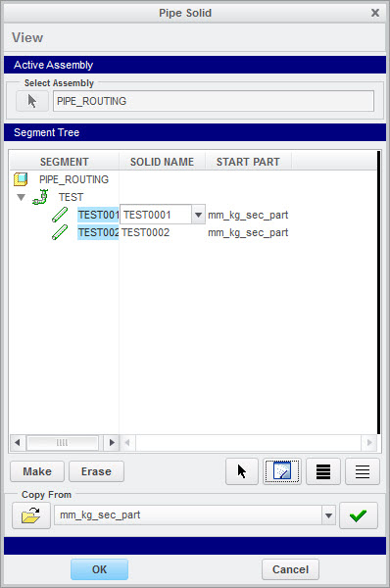This screenshot has height=588, width=390.
Task: Click right arrow of segment column scrollbar
Action: (x=112, y=443)
